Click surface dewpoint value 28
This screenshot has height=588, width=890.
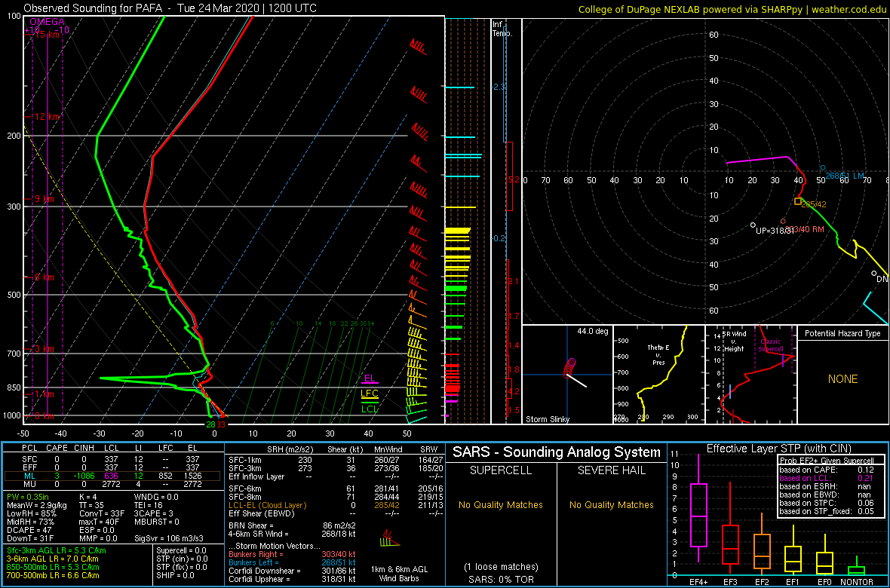click(210, 424)
